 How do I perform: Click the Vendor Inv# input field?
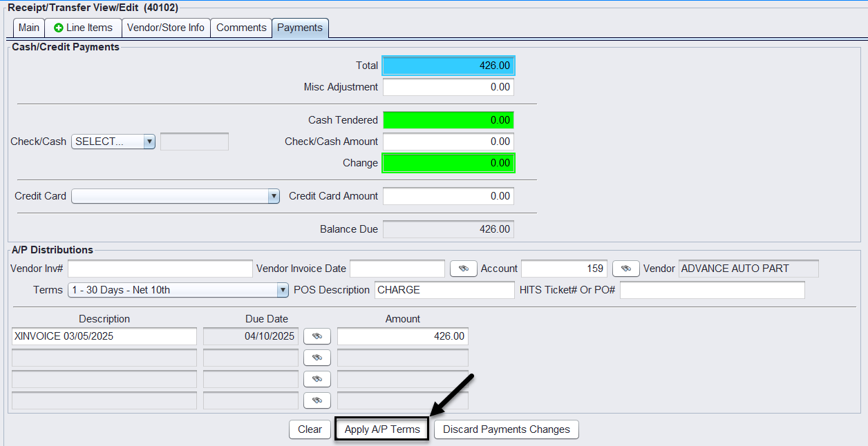(160, 269)
